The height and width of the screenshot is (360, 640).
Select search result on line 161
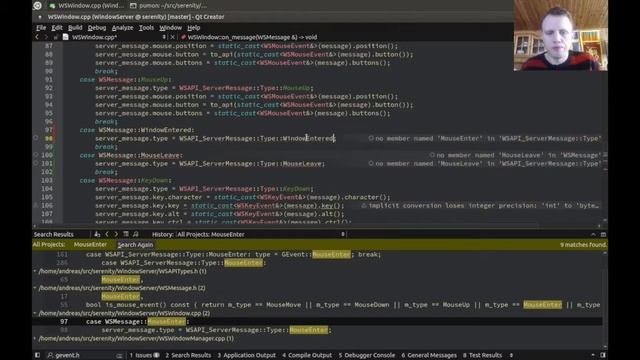pos(318,254)
